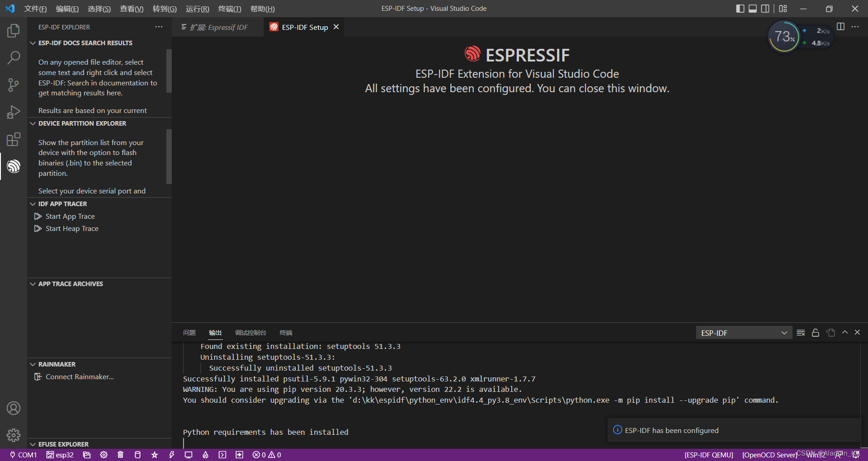This screenshot has width=868, height=461.
Task: Open the 运行(R) menu
Action: pyautogui.click(x=198, y=9)
